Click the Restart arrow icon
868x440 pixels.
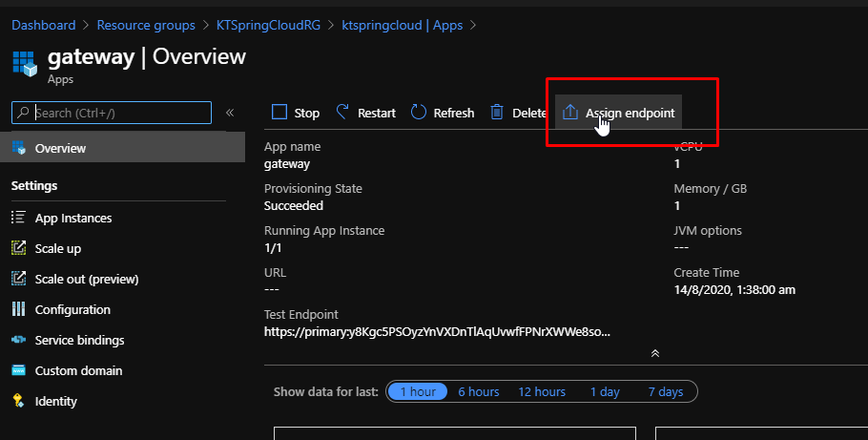coord(343,113)
